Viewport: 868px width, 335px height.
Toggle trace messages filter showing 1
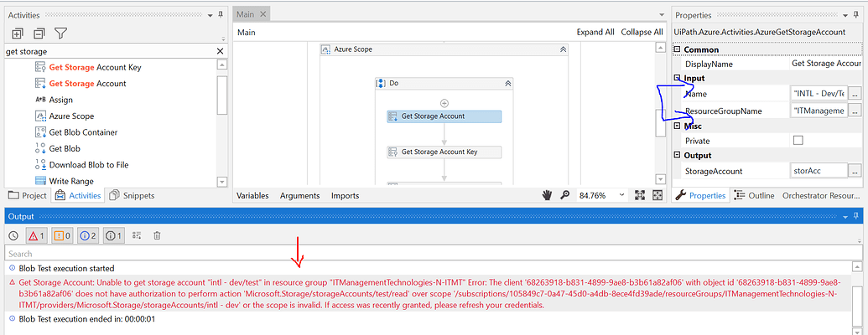113,236
